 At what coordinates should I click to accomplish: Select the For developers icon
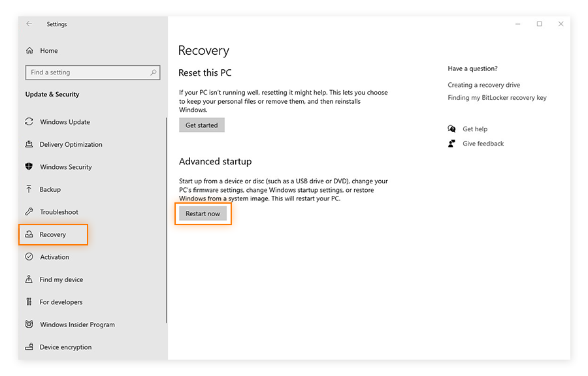pos(30,302)
